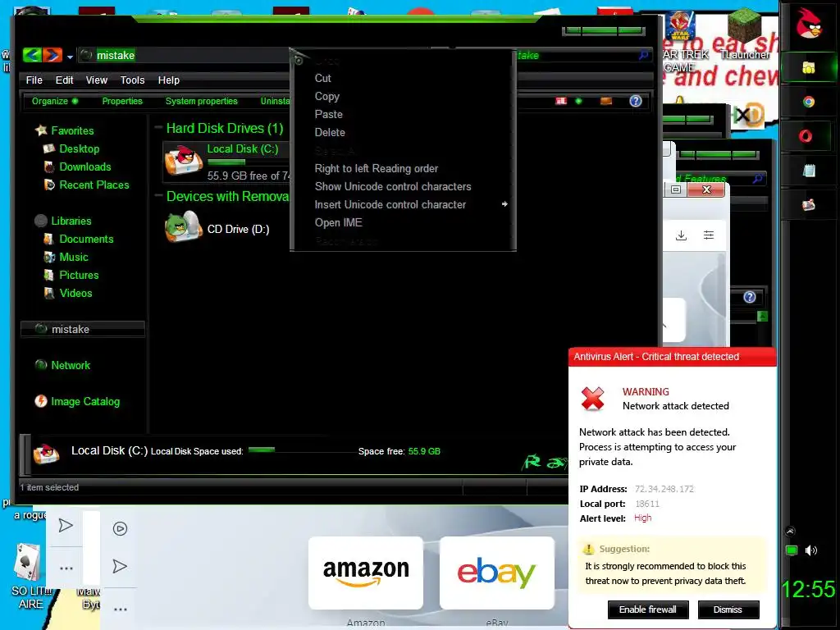Click the Change your view icon
This screenshot has height=630, width=840.
point(561,101)
